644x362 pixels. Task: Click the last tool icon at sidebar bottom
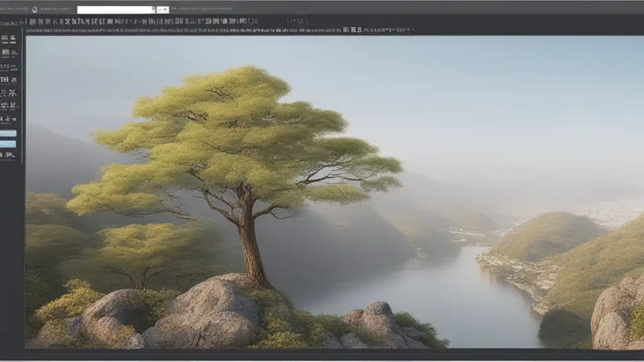click(x=9, y=155)
